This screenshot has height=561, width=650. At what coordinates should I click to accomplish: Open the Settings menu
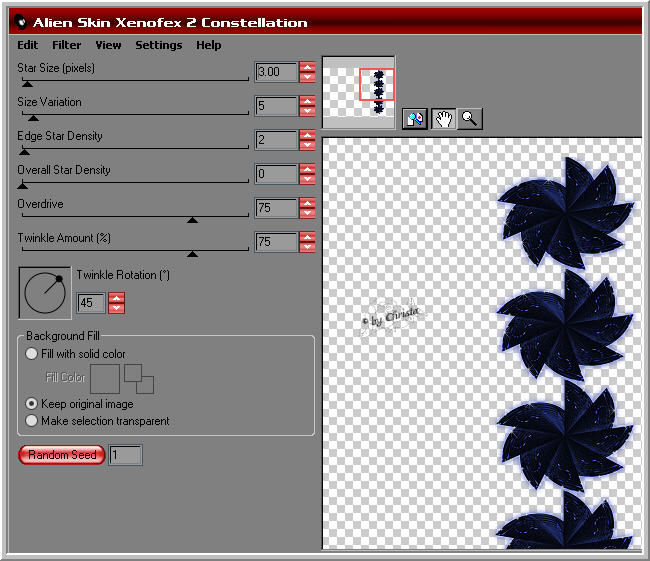click(159, 45)
